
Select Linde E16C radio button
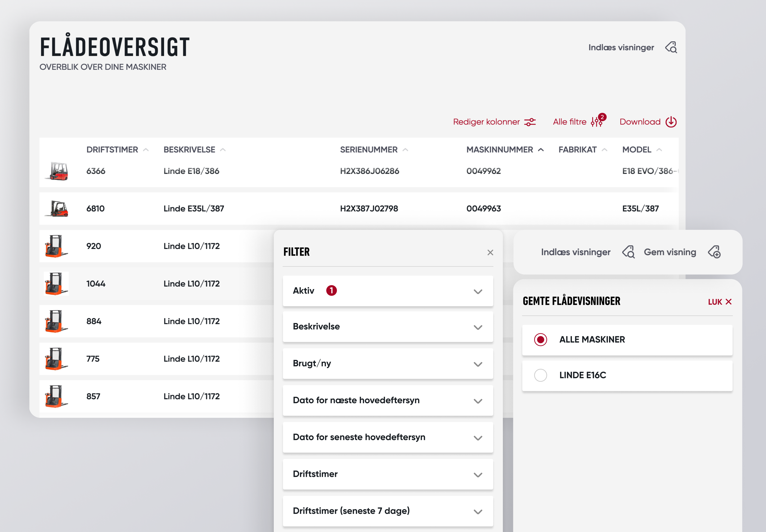click(x=540, y=375)
